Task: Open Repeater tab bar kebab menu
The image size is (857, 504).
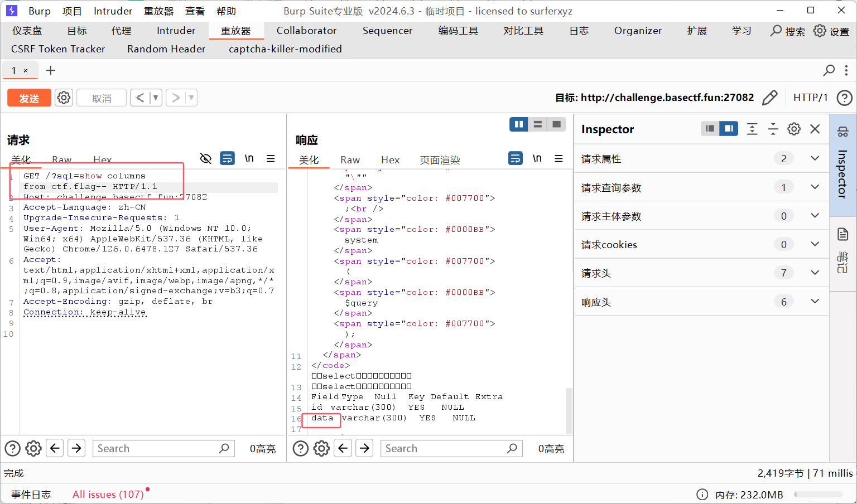Action: (x=847, y=70)
